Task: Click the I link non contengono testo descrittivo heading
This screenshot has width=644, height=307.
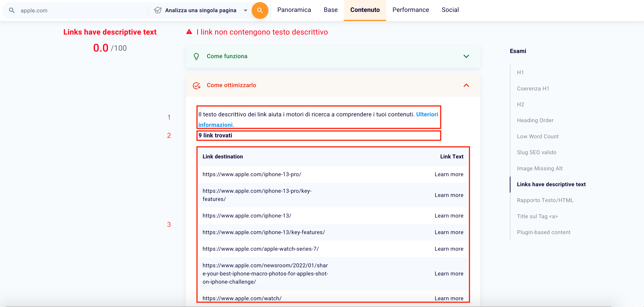Action: (262, 32)
